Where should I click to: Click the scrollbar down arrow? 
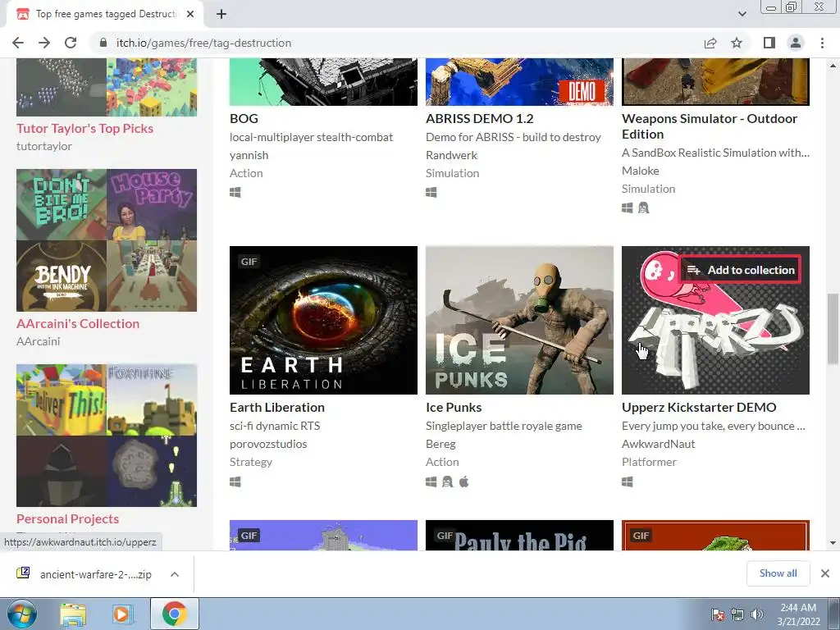coord(833,543)
